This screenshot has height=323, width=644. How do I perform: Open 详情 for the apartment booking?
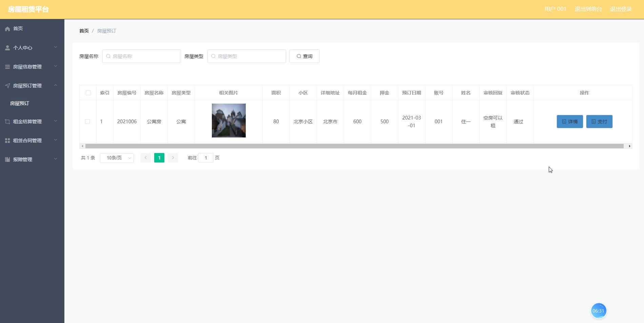pyautogui.click(x=569, y=122)
